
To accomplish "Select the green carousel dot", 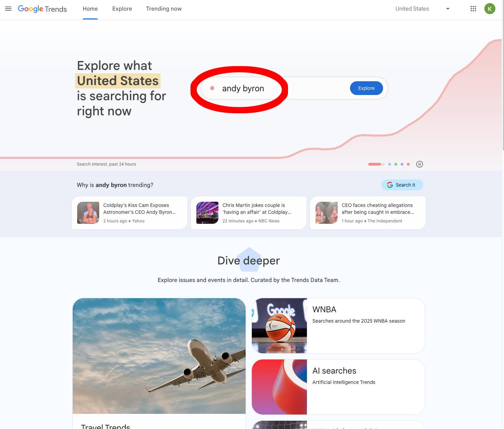I will click(x=396, y=164).
